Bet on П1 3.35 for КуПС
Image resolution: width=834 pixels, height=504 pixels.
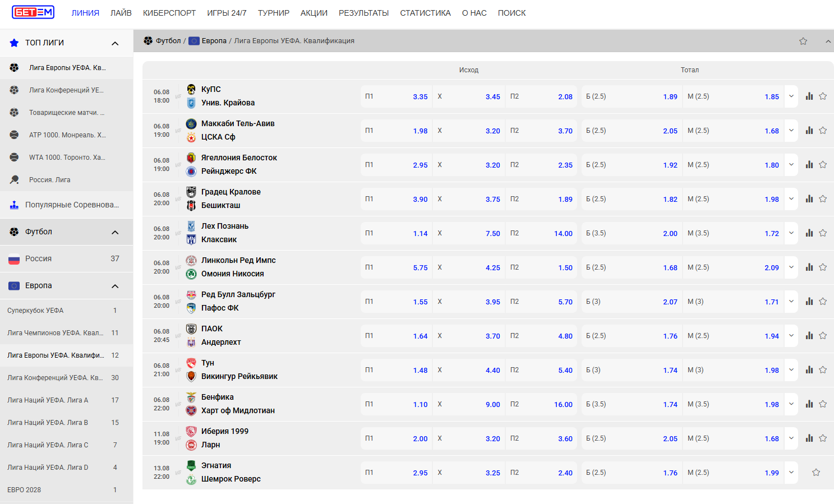coord(397,96)
